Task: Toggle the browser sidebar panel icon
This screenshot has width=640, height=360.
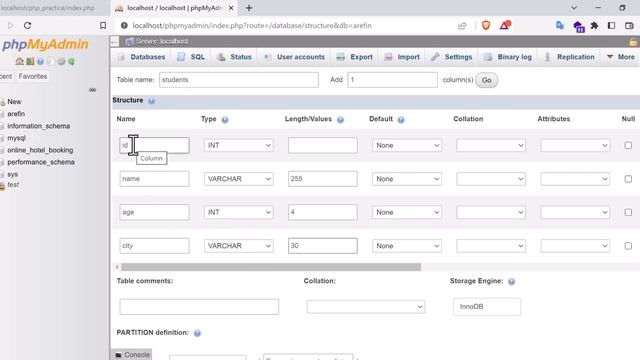Action: (x=611, y=25)
